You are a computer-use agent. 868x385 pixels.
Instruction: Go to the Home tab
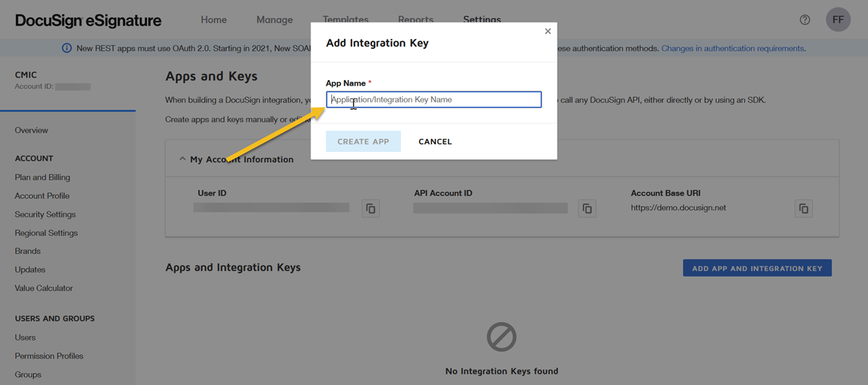pyautogui.click(x=214, y=20)
